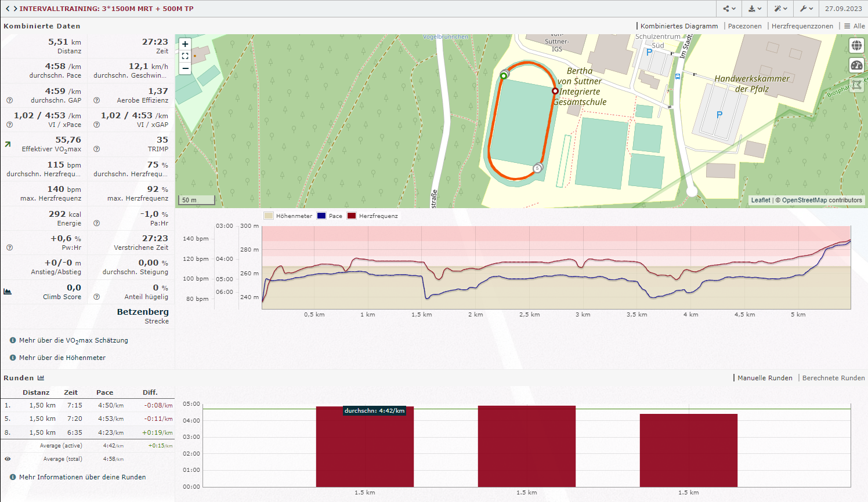Click the speedometer icon on the map
Image resolution: width=868 pixels, height=502 pixels.
coord(856,66)
